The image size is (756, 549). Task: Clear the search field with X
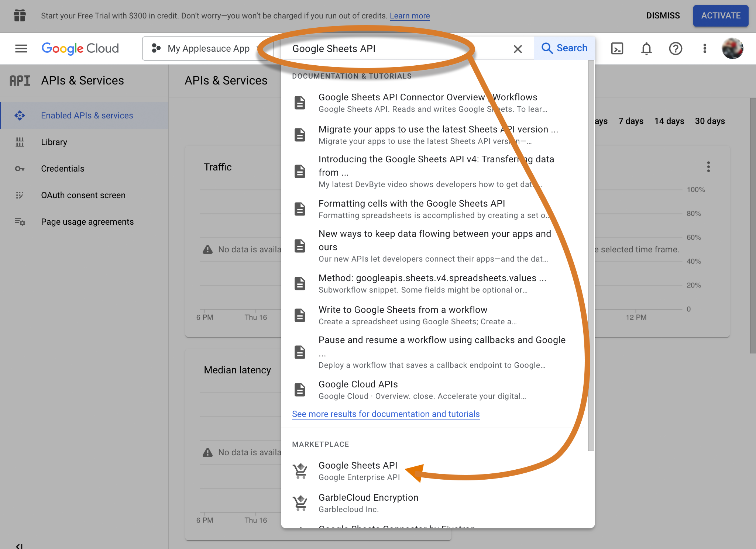pyautogui.click(x=518, y=49)
